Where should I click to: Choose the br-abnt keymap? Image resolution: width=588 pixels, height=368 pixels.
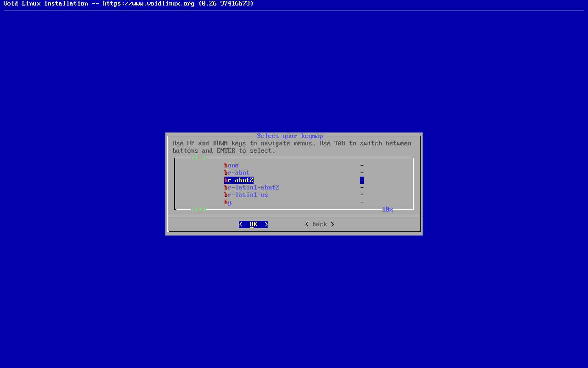click(x=237, y=173)
